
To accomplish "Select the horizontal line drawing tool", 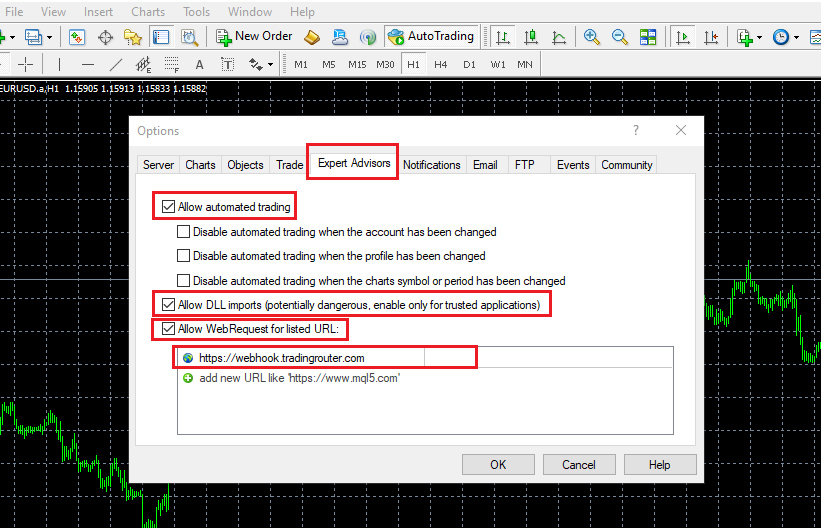I will 87,64.
